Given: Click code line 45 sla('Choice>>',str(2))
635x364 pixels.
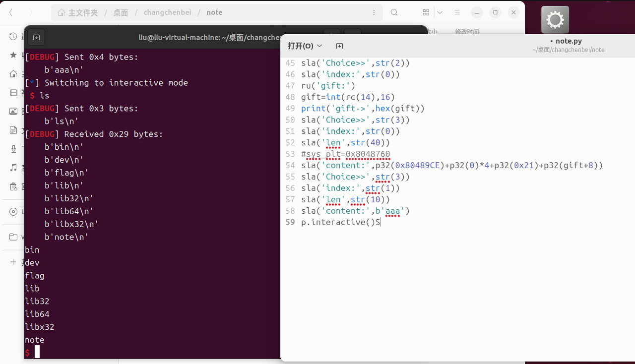Looking at the screenshot, I should 355,63.
